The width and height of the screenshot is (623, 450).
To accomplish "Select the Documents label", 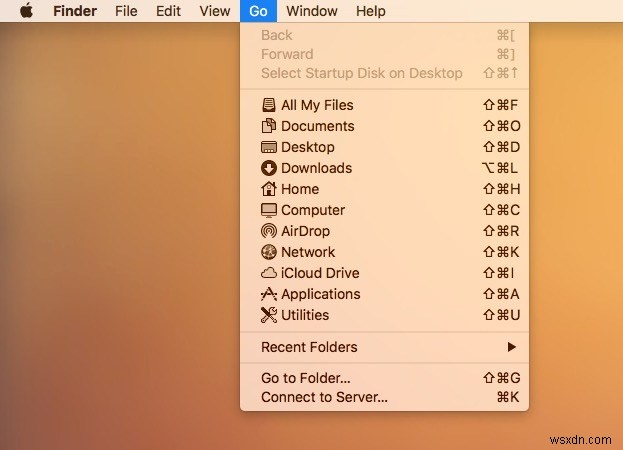I will coord(317,126).
